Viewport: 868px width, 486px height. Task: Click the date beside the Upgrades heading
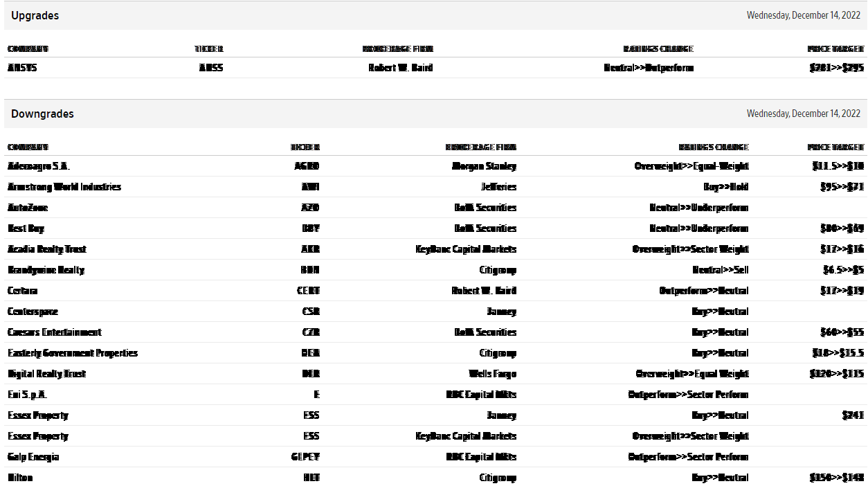click(x=804, y=15)
